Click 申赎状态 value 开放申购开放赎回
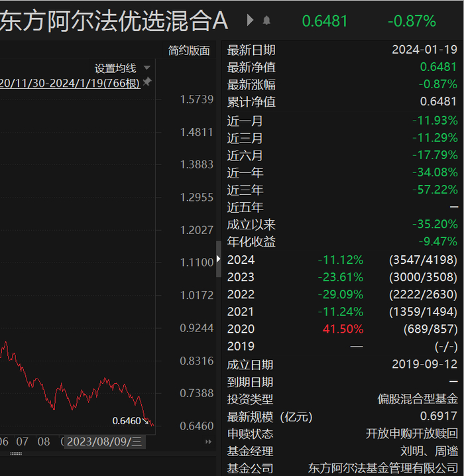Viewport: 464px width, 476px height. point(412,434)
